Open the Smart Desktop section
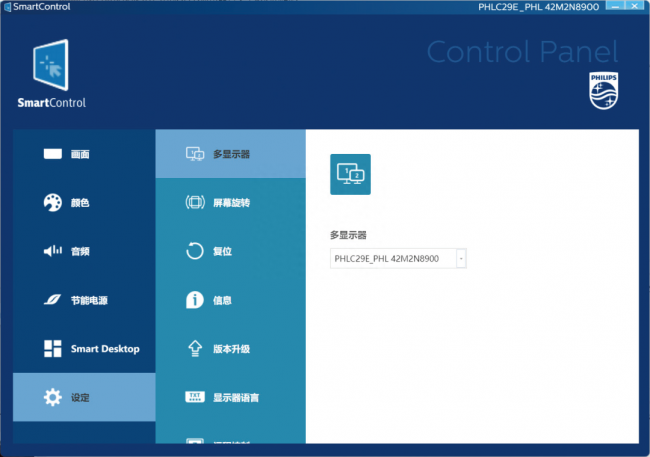Image resolution: width=650 pixels, height=457 pixels. (84, 348)
